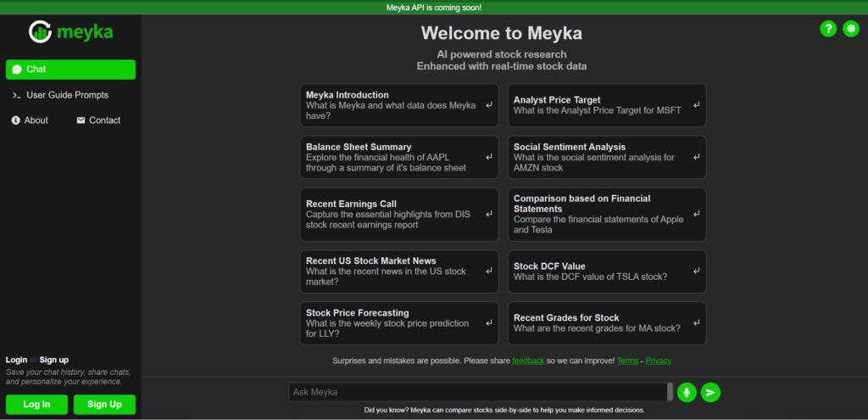Viewport: 868px width, 420px height.
Task: Click enter arrow on Social Sentiment Analysis card
Action: [697, 157]
